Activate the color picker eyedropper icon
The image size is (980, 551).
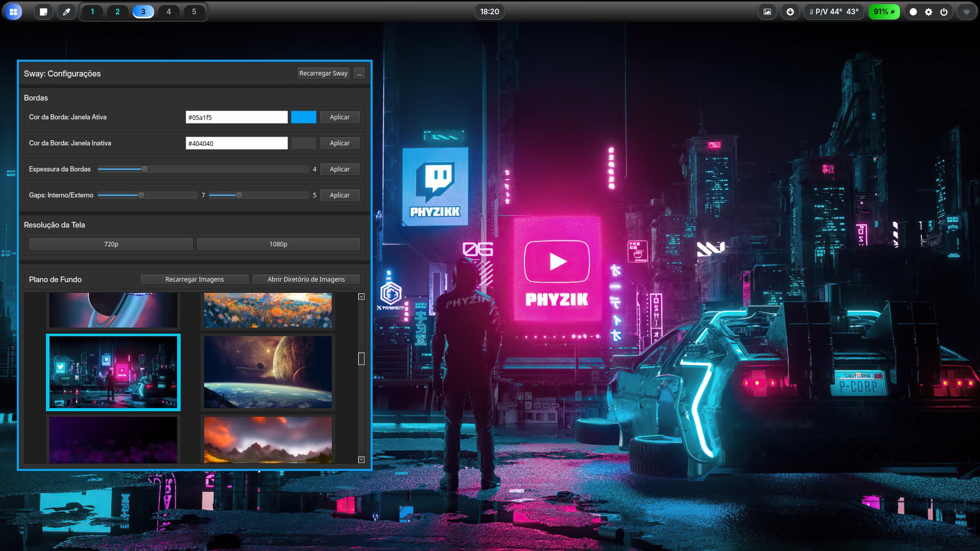click(x=66, y=12)
